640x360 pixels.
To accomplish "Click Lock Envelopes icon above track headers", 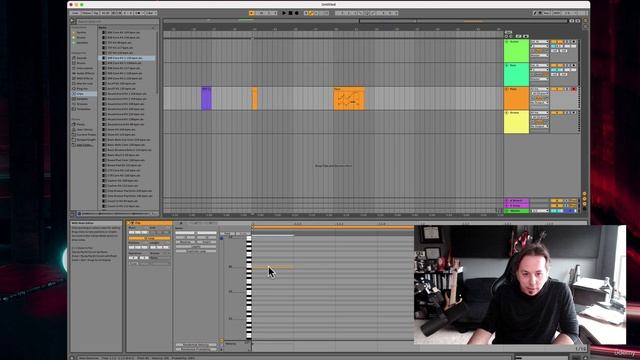I will 518,36.
